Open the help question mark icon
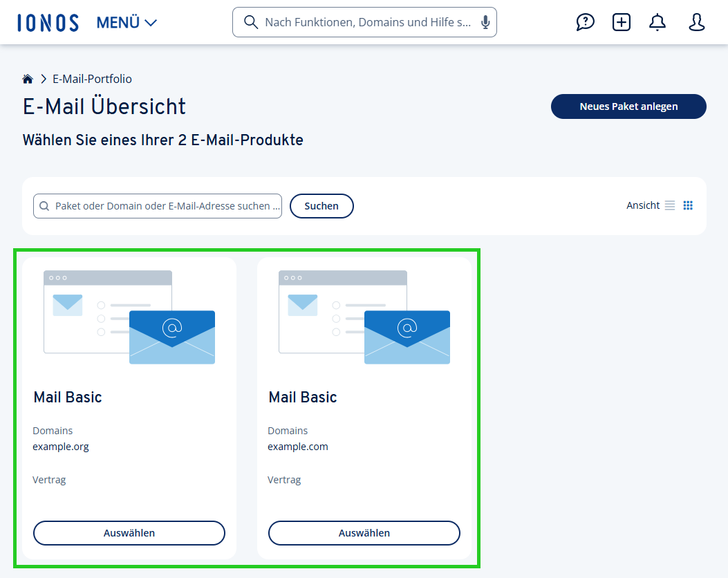The image size is (728, 578). [585, 21]
